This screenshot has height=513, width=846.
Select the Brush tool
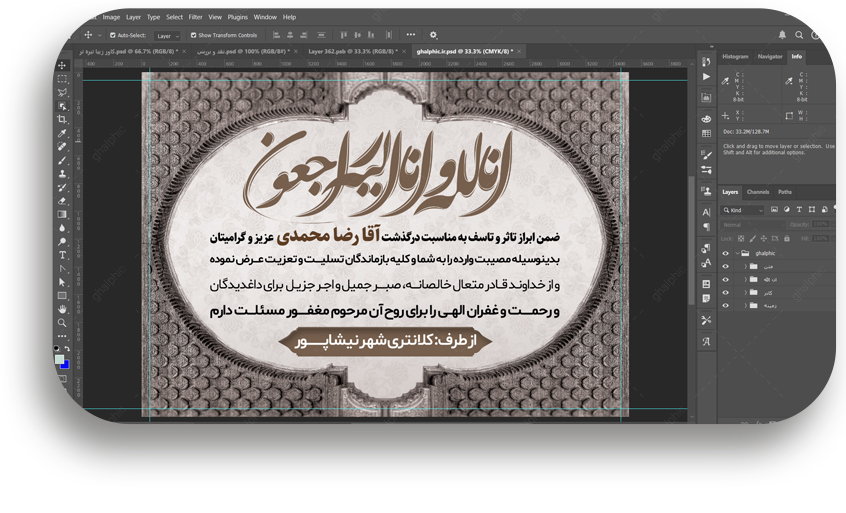click(62, 160)
